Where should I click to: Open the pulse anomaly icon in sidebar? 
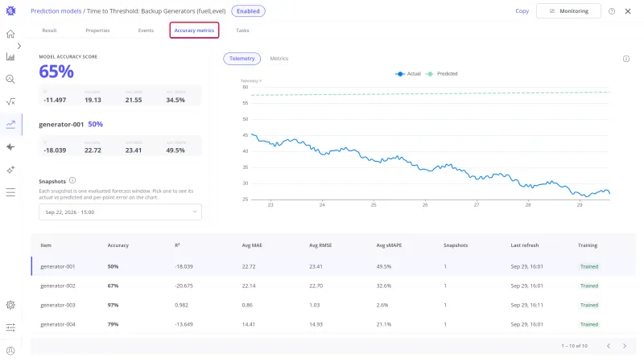tap(10, 147)
